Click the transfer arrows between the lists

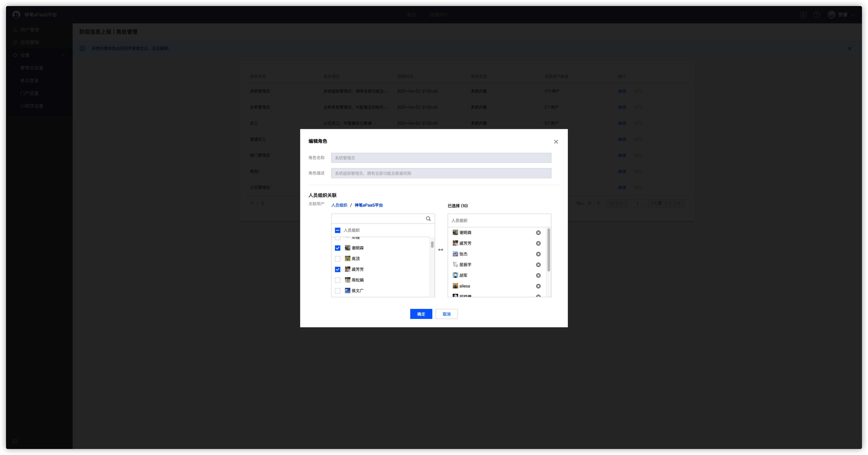coord(440,250)
